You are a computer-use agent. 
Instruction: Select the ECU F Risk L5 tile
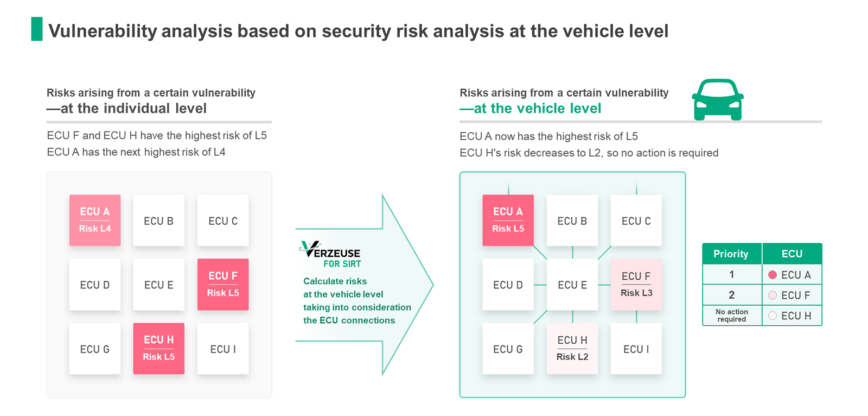[223, 285]
